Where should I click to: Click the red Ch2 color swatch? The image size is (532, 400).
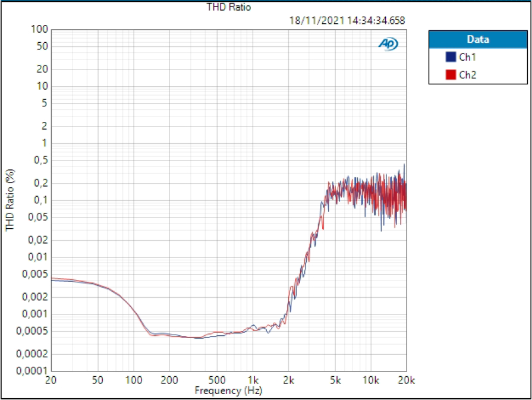coord(451,75)
